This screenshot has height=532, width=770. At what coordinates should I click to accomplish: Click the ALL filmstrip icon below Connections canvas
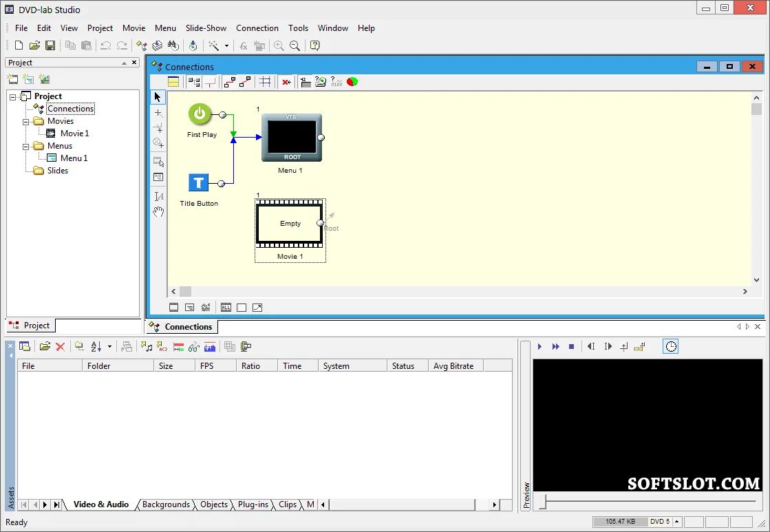[x=226, y=308]
